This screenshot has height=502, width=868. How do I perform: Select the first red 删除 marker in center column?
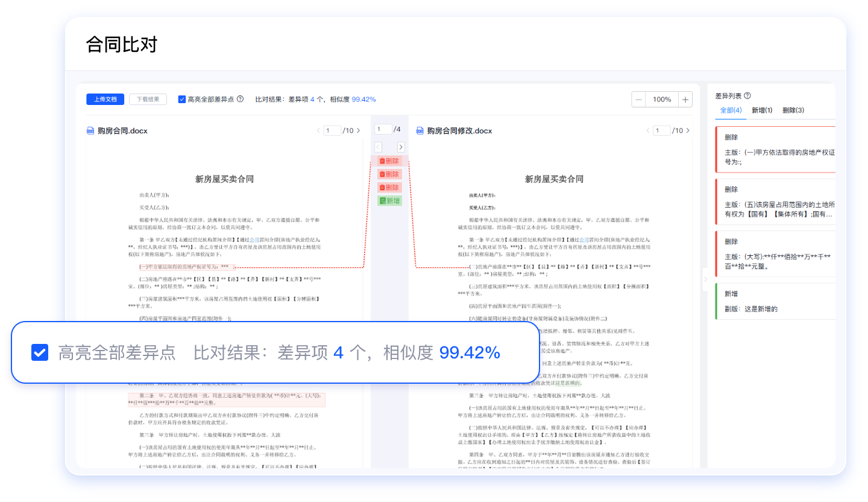389,160
